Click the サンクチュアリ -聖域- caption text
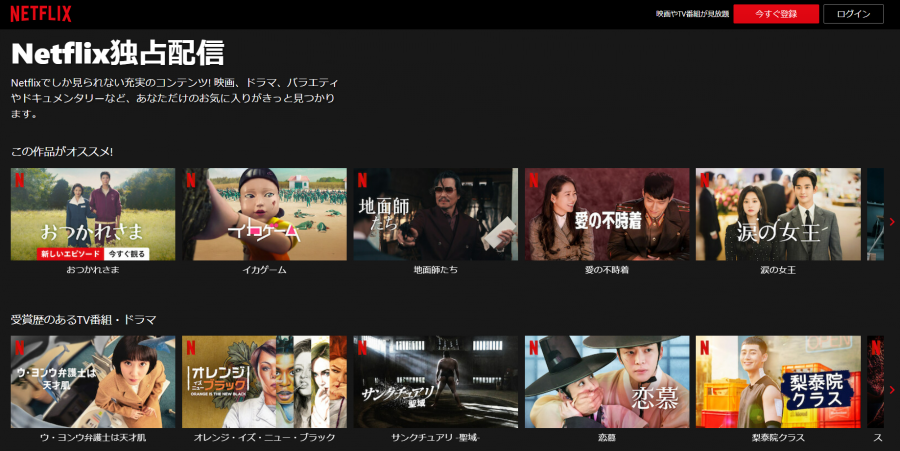Viewport: 900px width, 451px height. tap(436, 437)
